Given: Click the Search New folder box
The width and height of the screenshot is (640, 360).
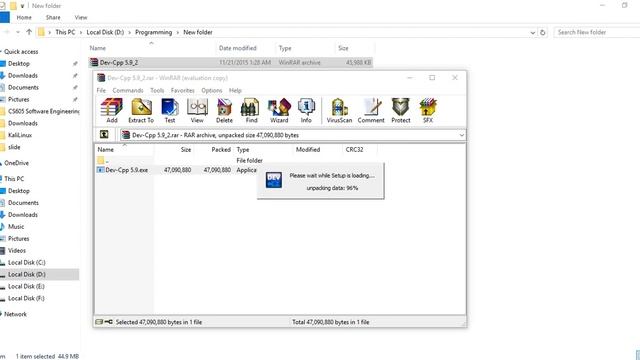Looking at the screenshot, I should pyautogui.click(x=596, y=32).
